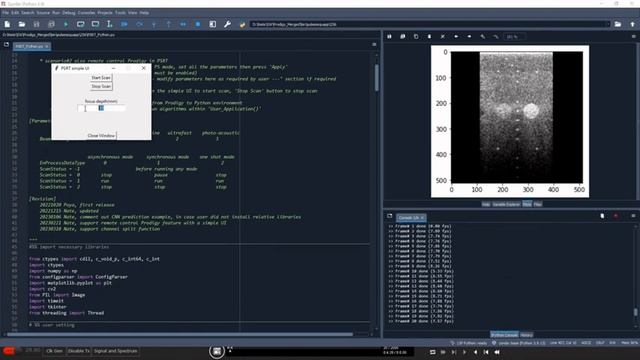Step over current line debug icon
This screenshot has height=360, width=640.
coord(139,24)
